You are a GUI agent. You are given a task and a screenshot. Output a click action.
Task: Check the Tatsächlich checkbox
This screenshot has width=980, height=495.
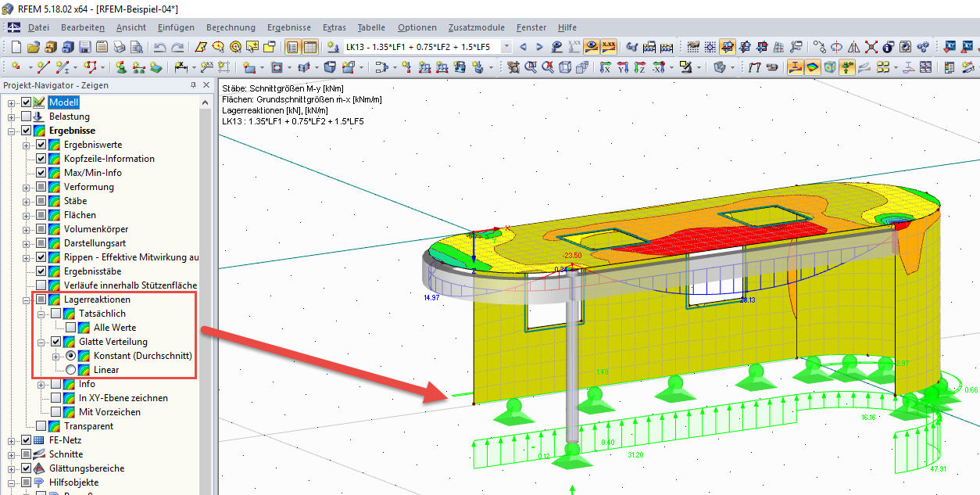click(x=56, y=314)
